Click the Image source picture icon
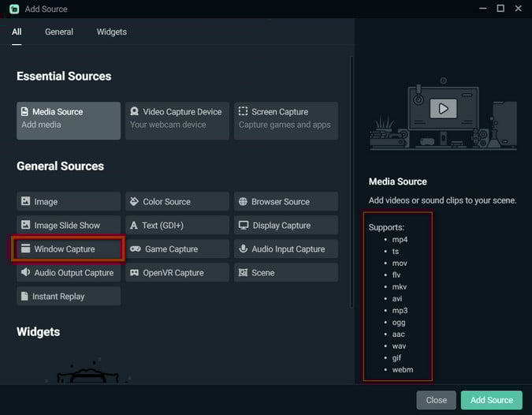Image resolution: width=532 pixels, height=415 pixels. pos(25,201)
